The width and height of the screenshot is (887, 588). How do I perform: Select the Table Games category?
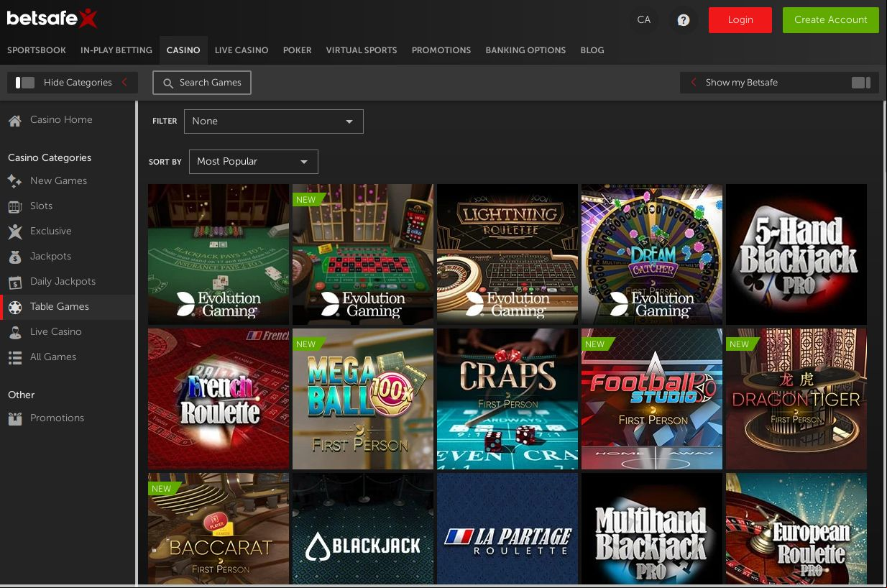pyautogui.click(x=68, y=307)
